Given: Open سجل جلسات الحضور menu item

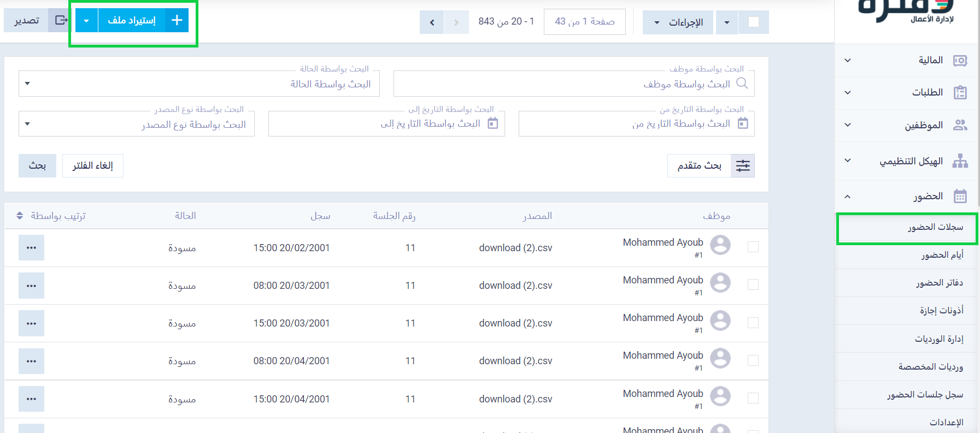Looking at the screenshot, I should tap(907, 395).
